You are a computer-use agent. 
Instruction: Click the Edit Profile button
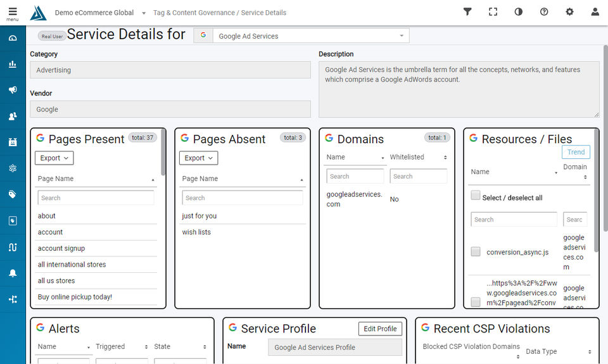(380, 329)
